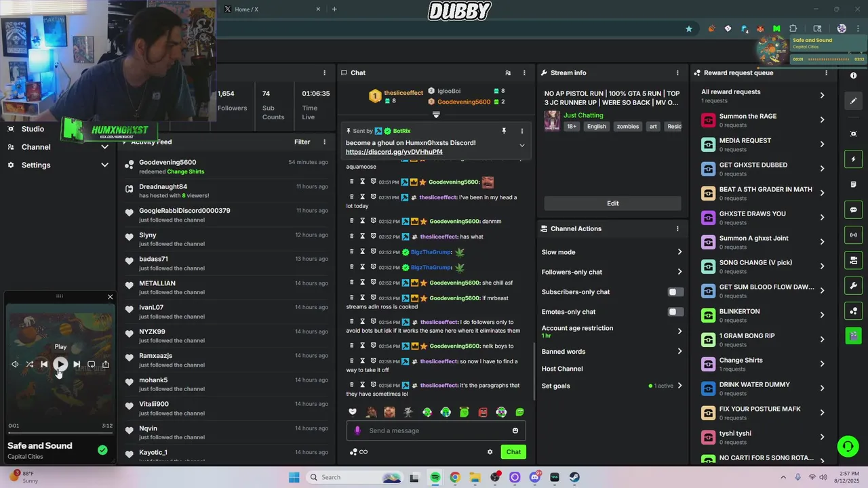Open Channel Actions panel options menu
Viewport: 868px width, 488px height.
(x=677, y=228)
